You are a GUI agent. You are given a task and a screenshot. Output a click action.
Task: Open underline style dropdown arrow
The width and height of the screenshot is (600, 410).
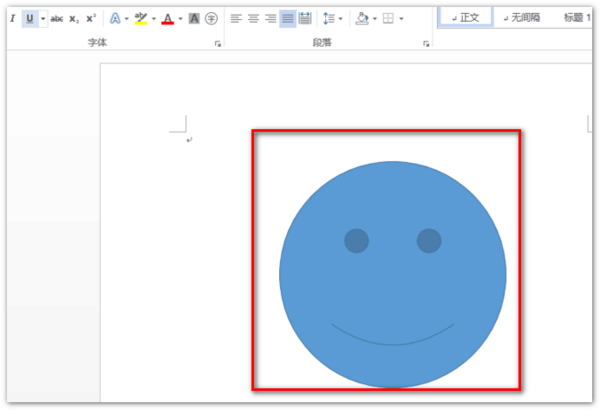pos(43,18)
